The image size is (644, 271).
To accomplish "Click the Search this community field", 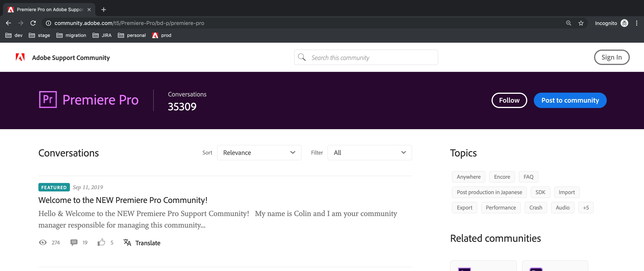I will coord(372,57).
